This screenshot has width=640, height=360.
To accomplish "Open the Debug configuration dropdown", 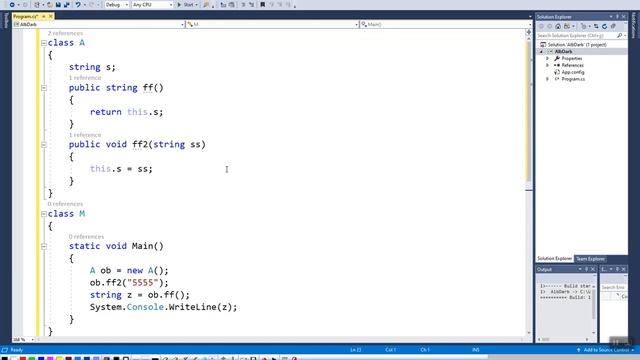I will 116,4.
